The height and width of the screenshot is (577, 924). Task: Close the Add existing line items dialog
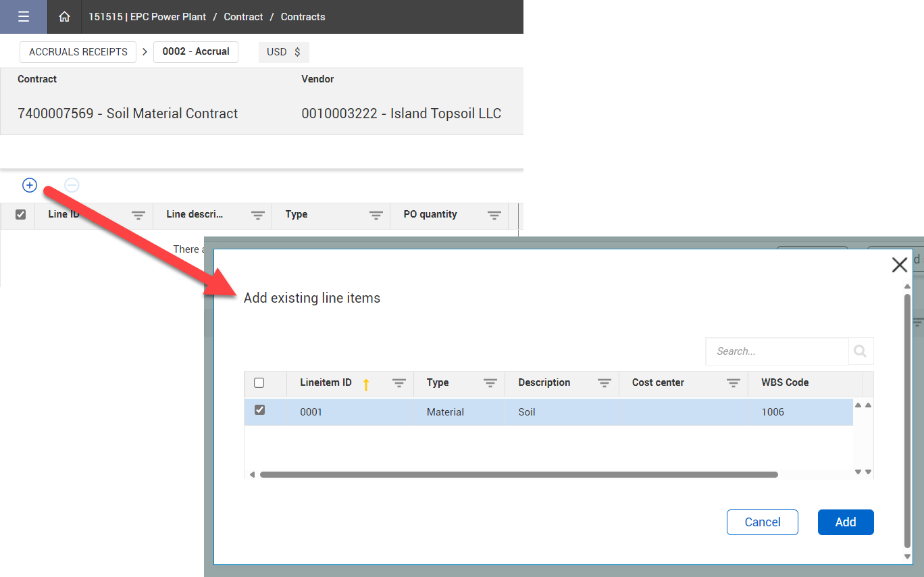click(x=899, y=265)
